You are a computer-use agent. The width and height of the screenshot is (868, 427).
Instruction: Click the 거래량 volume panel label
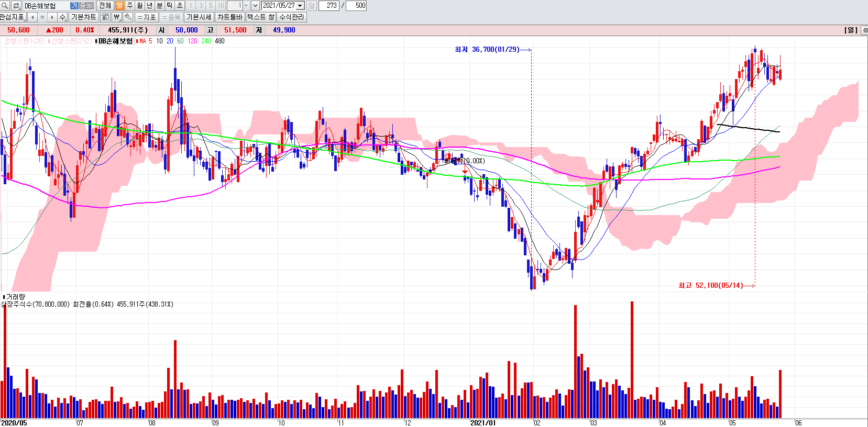tap(16, 297)
